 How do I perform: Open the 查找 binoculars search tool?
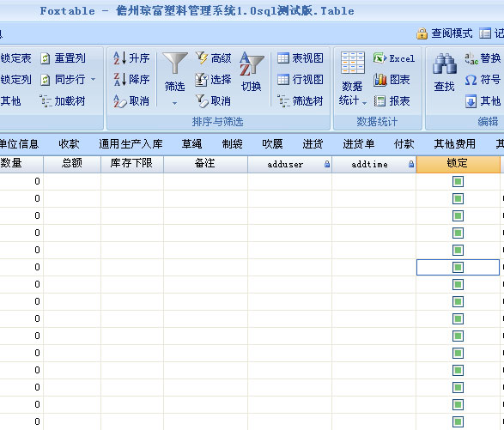445,64
